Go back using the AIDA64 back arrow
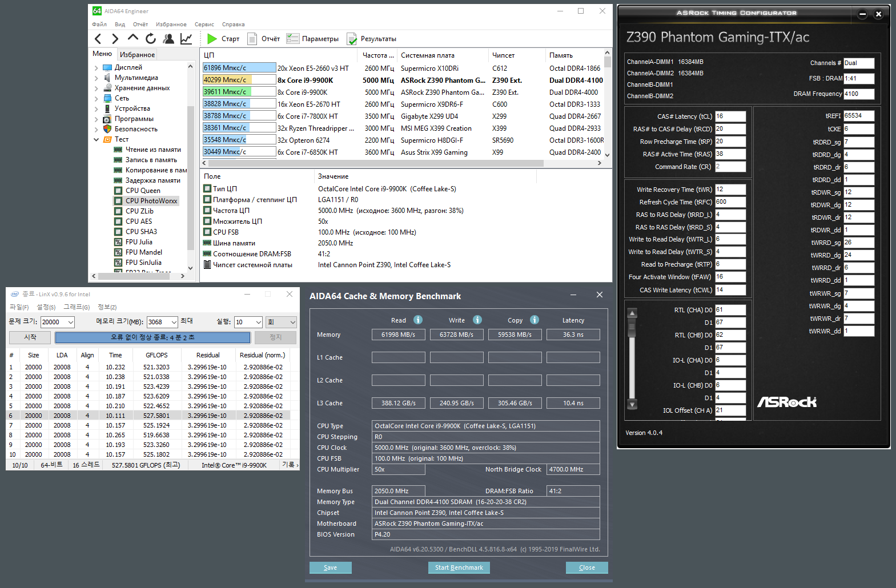This screenshot has width=896, height=588. tap(98, 39)
